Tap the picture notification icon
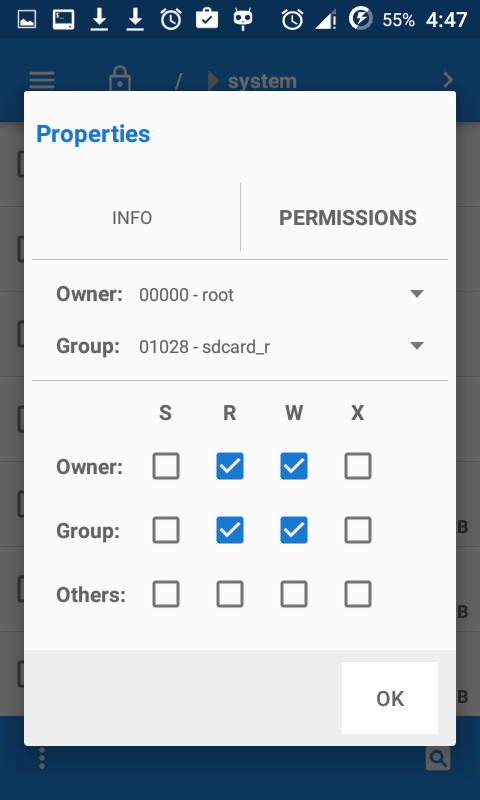Screen dimensions: 480x800 [27, 19]
